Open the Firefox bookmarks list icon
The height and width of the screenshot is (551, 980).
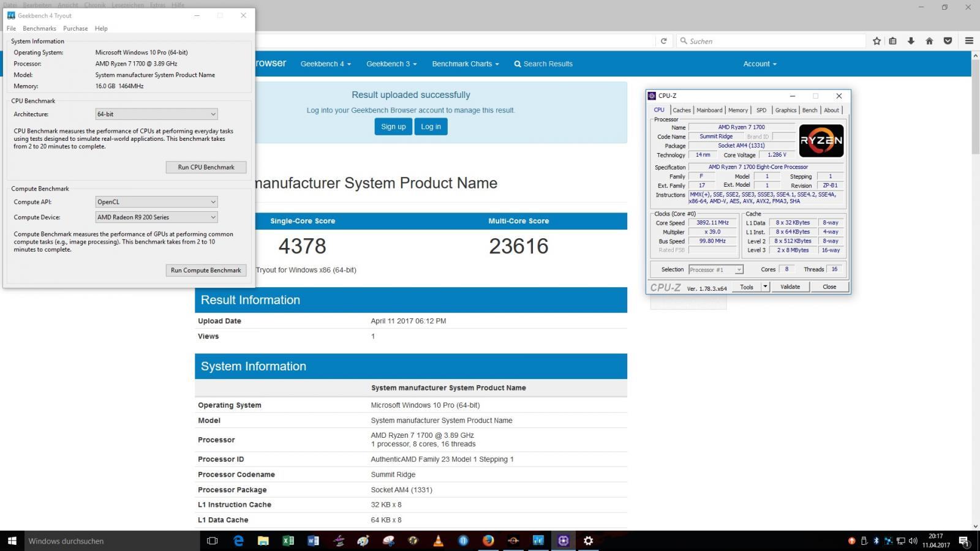pyautogui.click(x=893, y=41)
